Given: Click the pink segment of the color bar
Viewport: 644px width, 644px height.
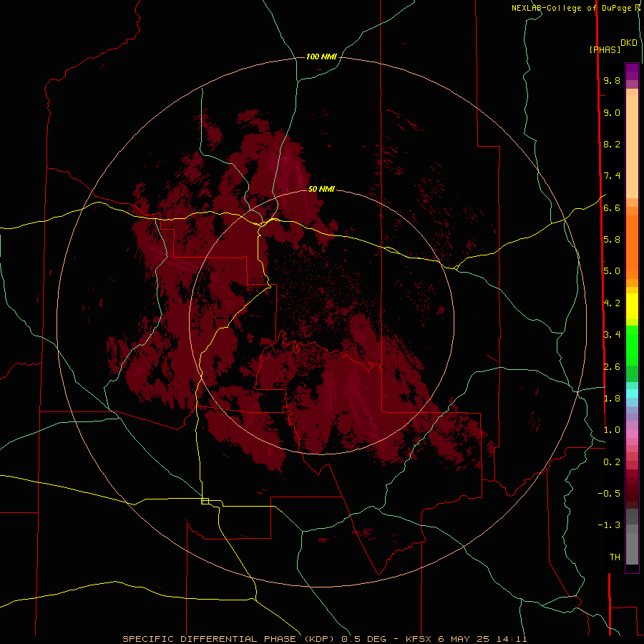Looking at the screenshot, I should tap(632, 434).
